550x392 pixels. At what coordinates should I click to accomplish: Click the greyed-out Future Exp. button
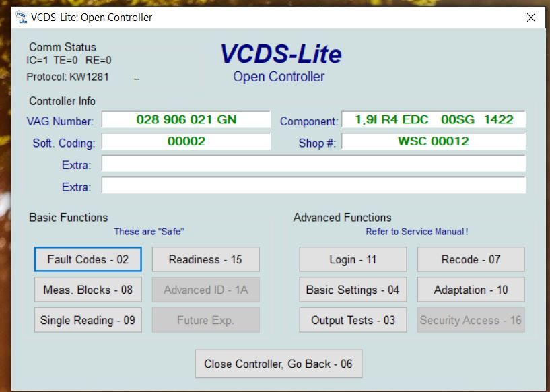[x=205, y=320]
